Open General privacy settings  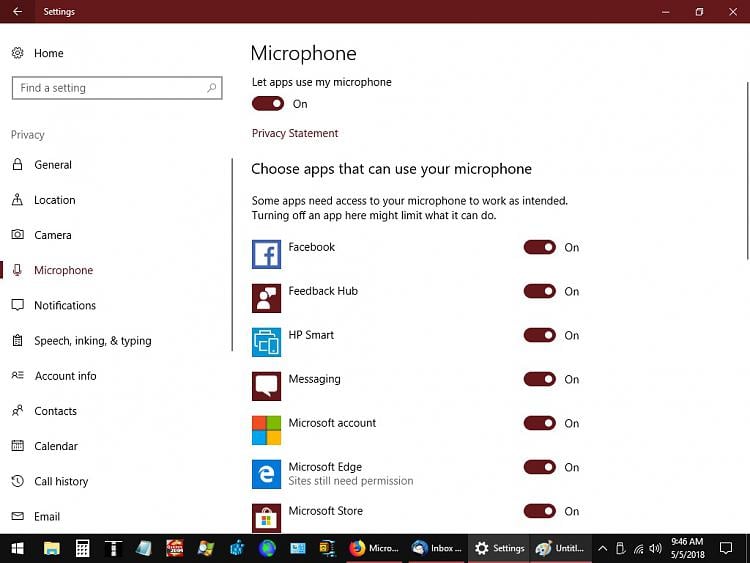[53, 165]
